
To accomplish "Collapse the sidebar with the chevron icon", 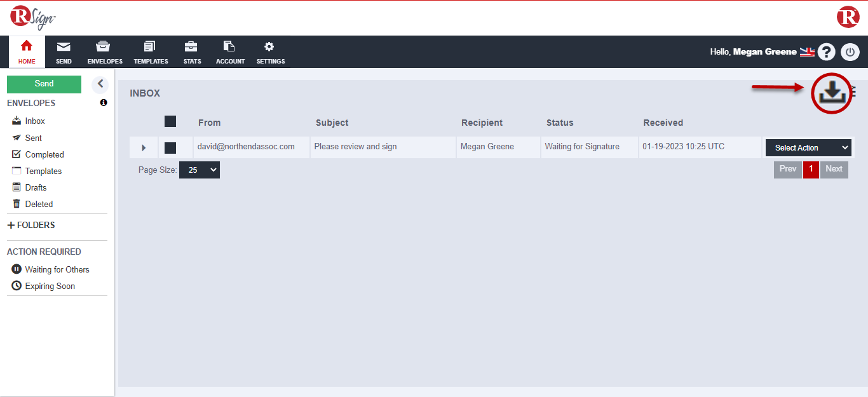I will coord(100,84).
